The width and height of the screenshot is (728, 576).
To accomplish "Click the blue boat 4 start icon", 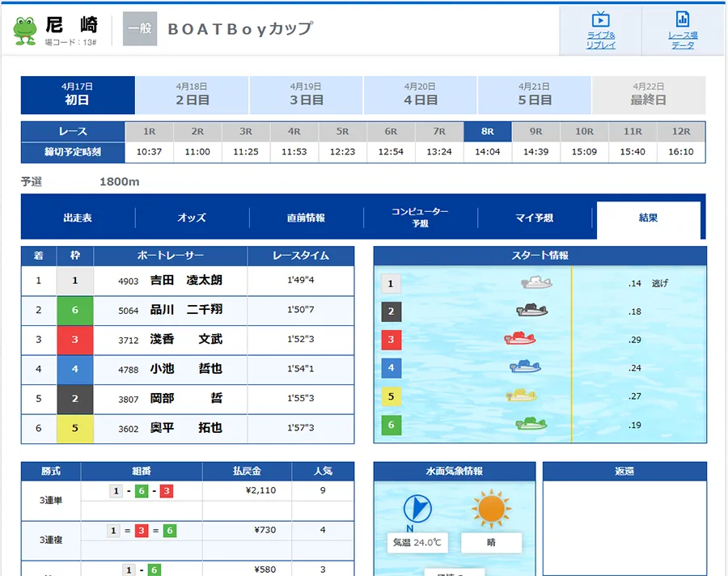I will coord(525,366).
